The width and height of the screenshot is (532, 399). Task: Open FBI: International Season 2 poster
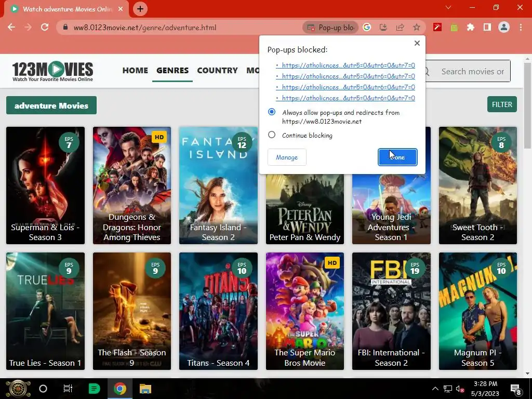coord(392,311)
